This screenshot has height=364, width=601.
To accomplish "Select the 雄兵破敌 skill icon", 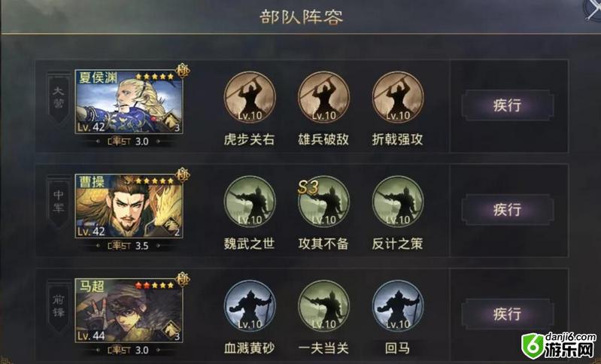I will [x=324, y=97].
